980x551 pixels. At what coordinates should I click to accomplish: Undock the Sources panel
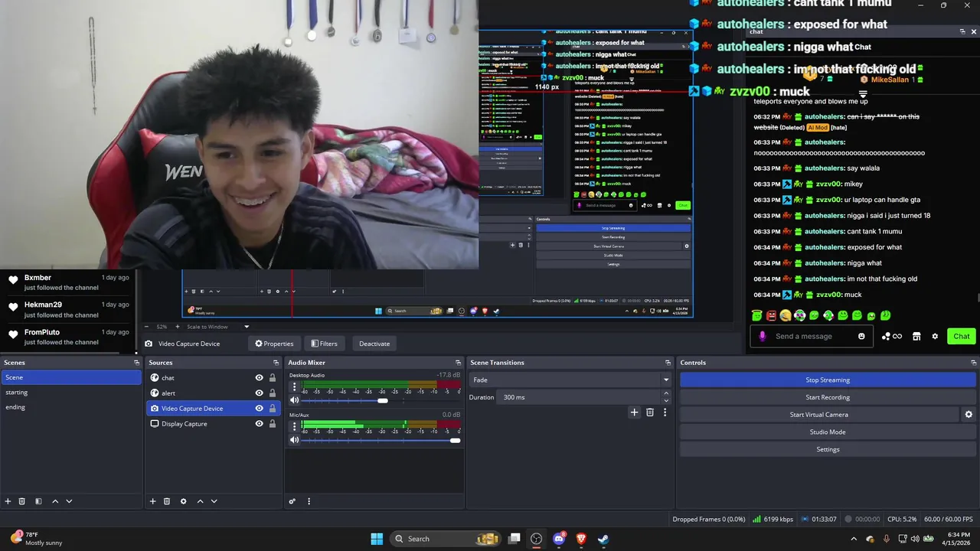(x=276, y=363)
